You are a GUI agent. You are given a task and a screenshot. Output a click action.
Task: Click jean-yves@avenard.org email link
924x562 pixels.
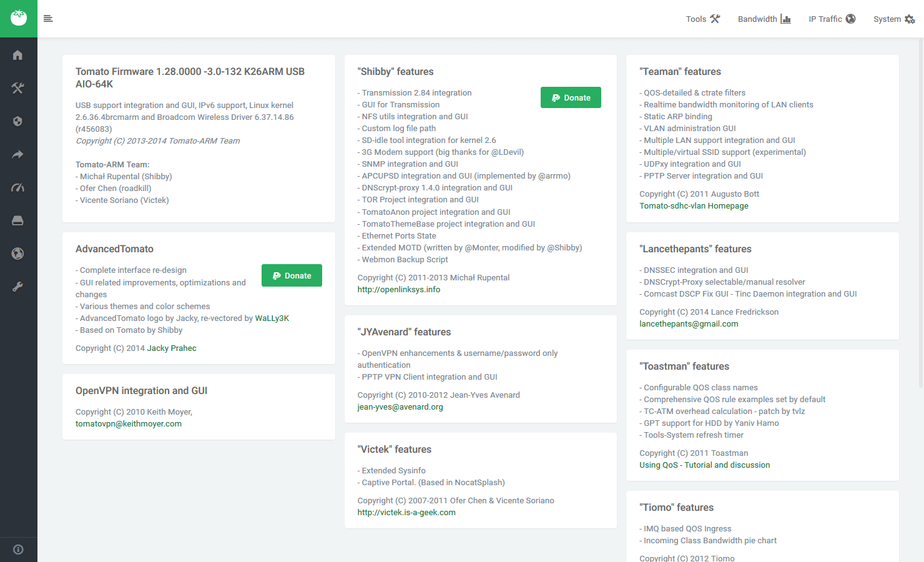[x=400, y=407]
